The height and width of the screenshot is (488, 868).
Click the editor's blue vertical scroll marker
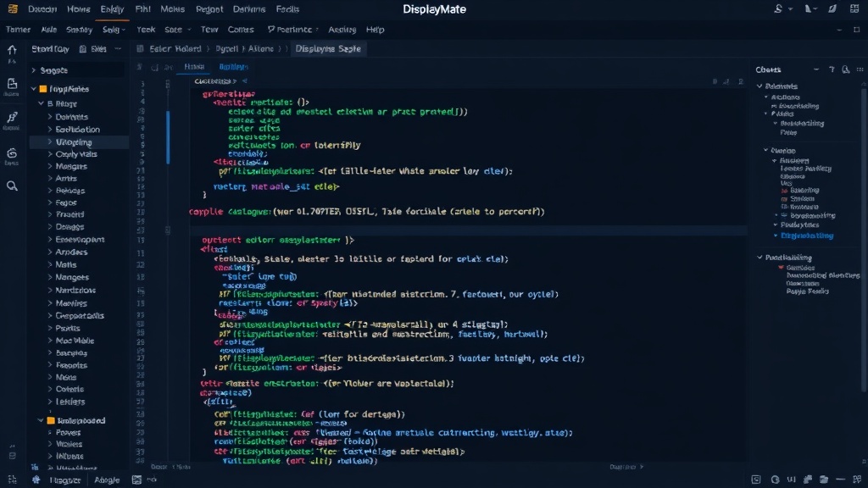(168, 137)
